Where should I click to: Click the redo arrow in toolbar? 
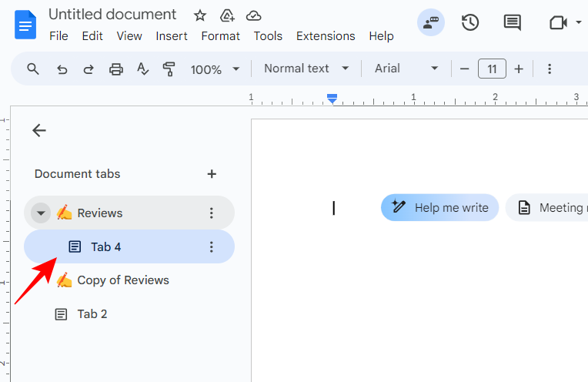pyautogui.click(x=89, y=69)
